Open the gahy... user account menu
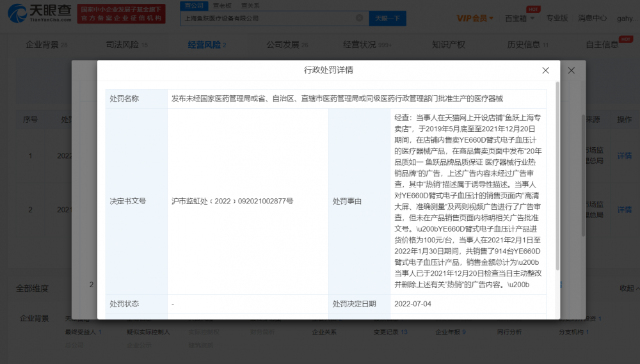640x364 pixels. pyautogui.click(x=627, y=19)
